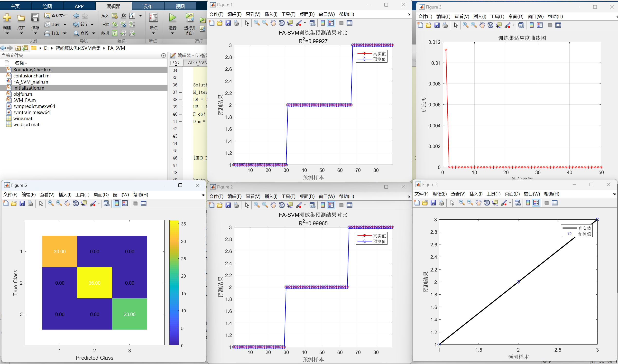The height and width of the screenshot is (364, 618).
Task: Open the Tools menu in Figure 2
Action: [x=288, y=196]
